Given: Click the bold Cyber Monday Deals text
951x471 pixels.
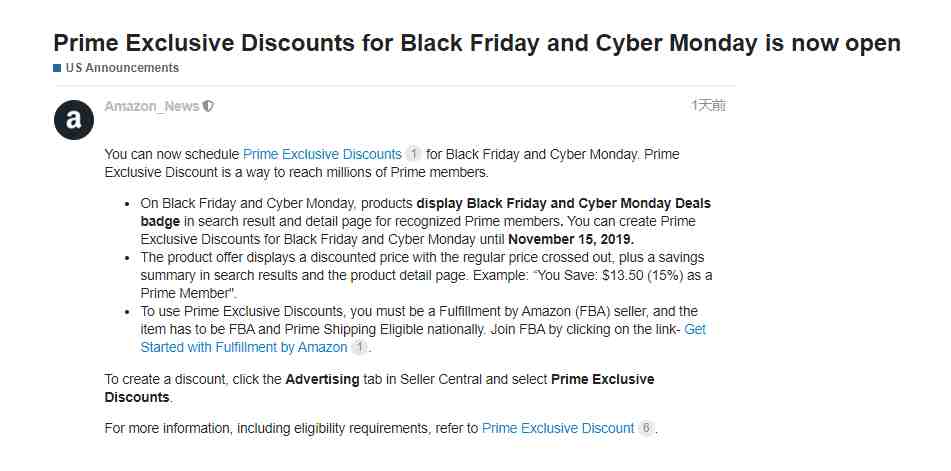Looking at the screenshot, I should 645,203.
